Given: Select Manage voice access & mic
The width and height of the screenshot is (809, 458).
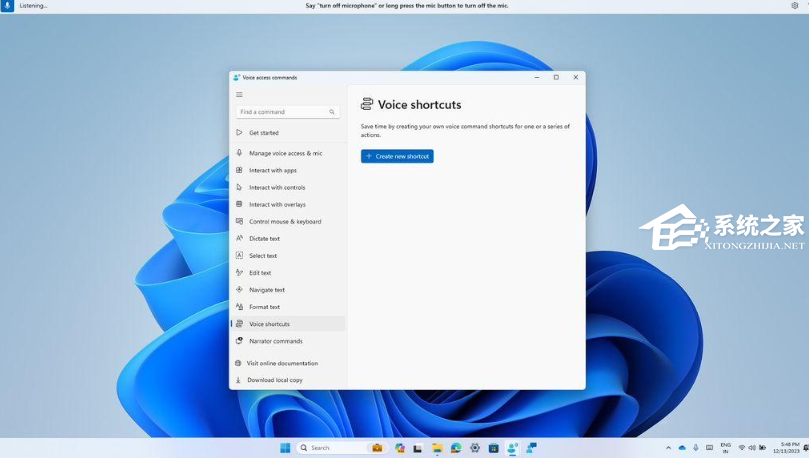Looking at the screenshot, I should (285, 153).
